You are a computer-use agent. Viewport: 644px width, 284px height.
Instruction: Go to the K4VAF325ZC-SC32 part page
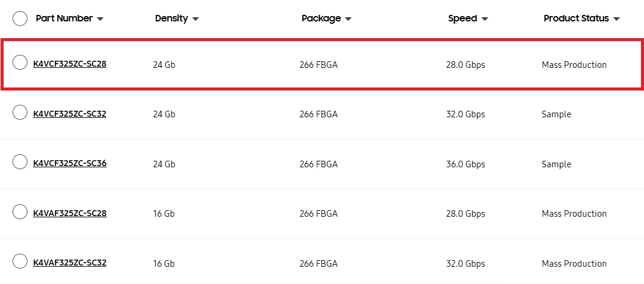click(70, 263)
